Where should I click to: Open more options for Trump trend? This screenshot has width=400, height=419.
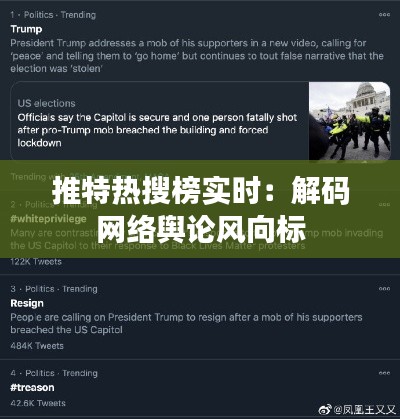tap(384, 15)
